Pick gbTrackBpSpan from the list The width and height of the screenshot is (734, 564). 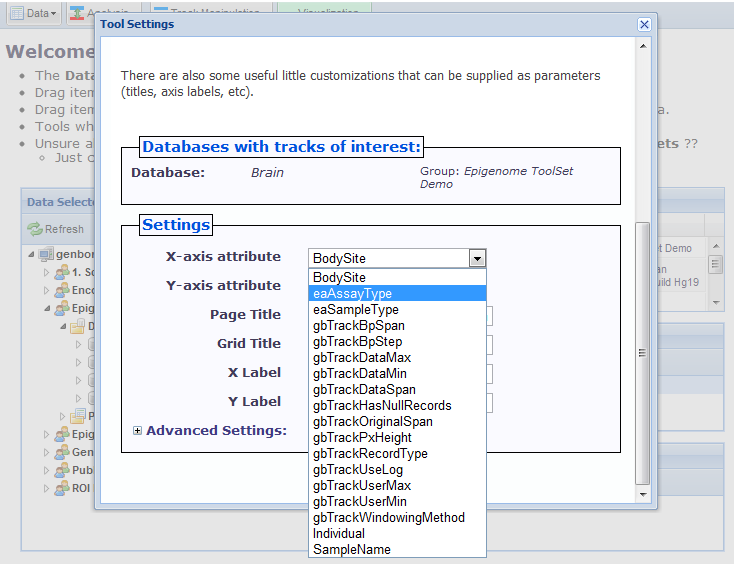click(x=358, y=326)
